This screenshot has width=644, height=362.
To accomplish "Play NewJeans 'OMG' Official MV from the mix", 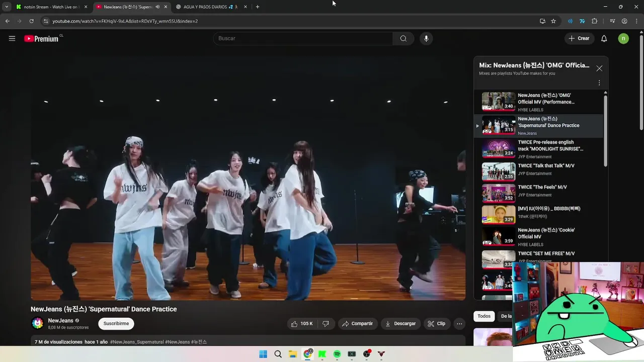I will point(538,102).
